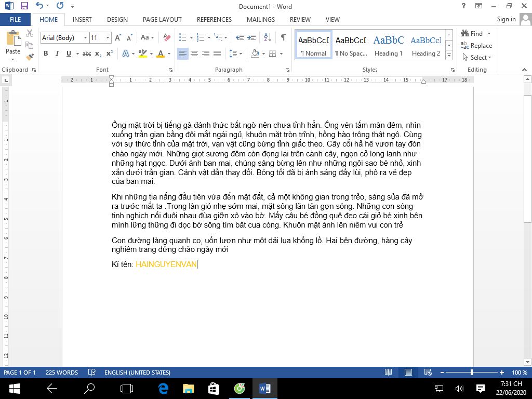Image resolution: width=532 pixels, height=399 pixels.
Task: Open Word Help question mark
Action: (463, 6)
